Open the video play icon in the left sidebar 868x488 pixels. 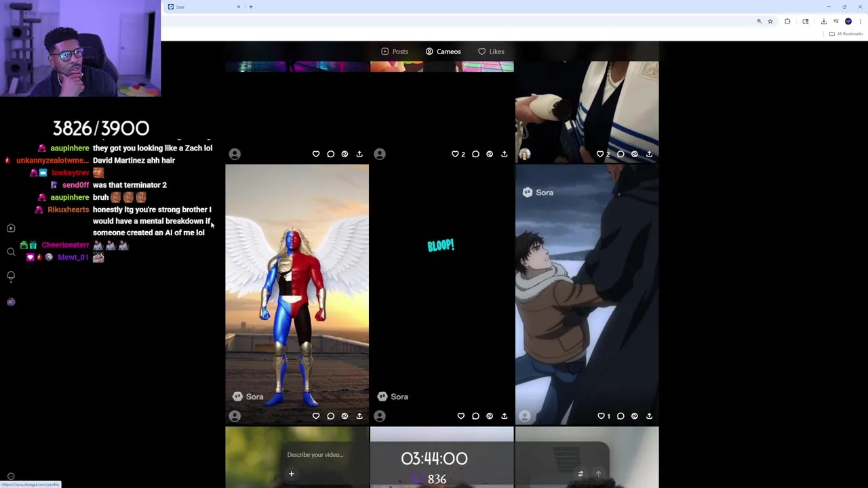tap(11, 228)
